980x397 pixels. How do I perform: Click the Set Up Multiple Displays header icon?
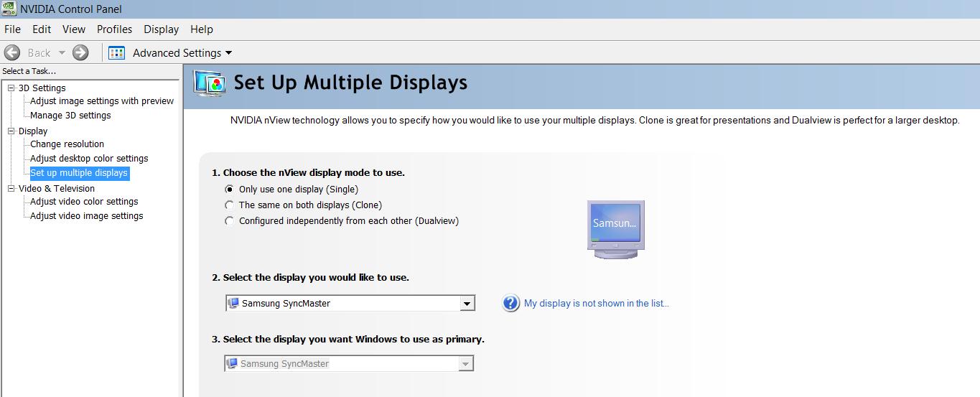pyautogui.click(x=210, y=83)
